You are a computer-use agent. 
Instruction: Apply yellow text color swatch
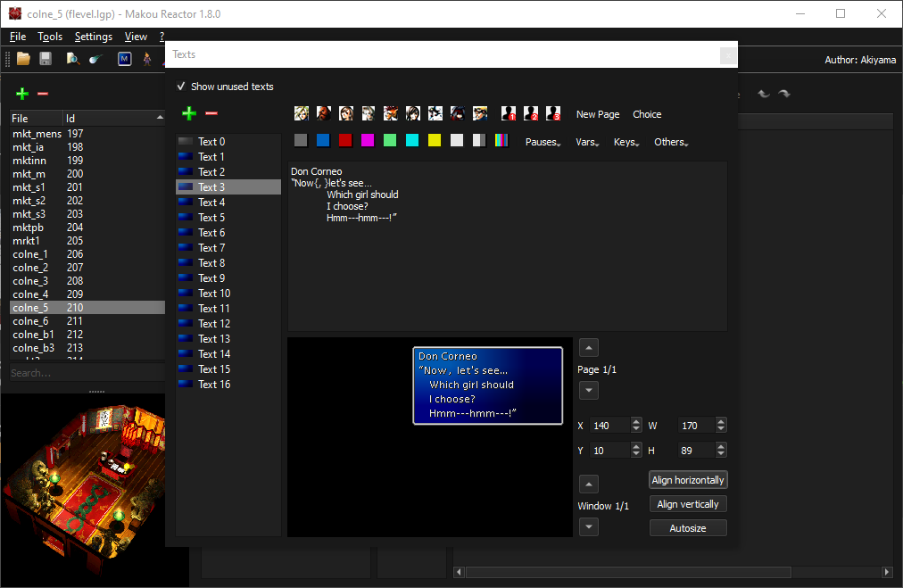tap(435, 140)
